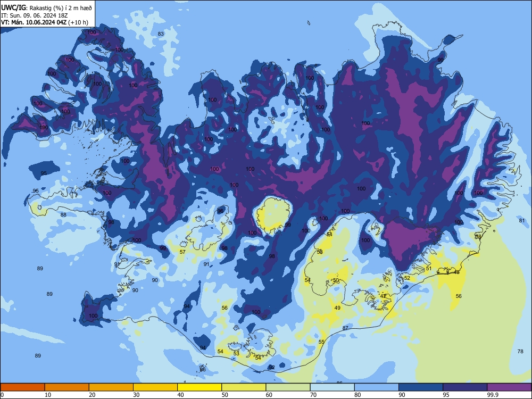
Task: Click the orange 10–20 legend swatch
Action: (67, 387)
